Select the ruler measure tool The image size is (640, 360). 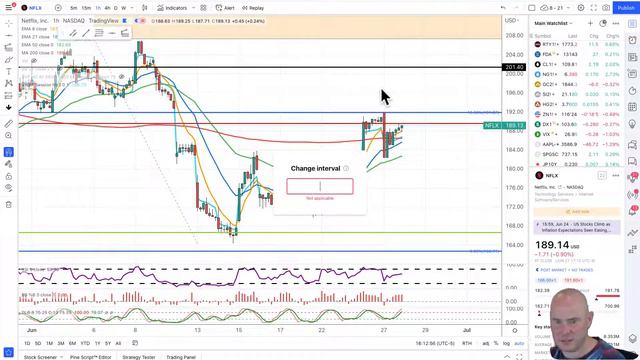9,124
